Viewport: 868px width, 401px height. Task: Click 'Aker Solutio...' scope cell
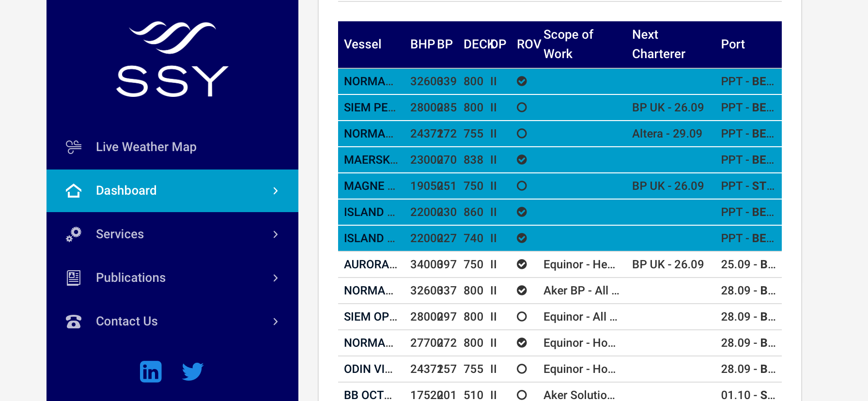point(579,395)
